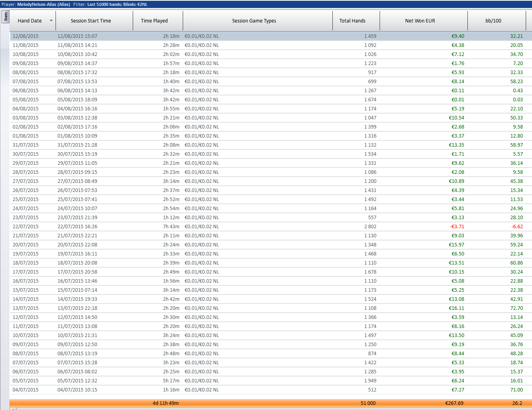Click total hands value 1 086
532x410 pixels.
click(370, 172)
